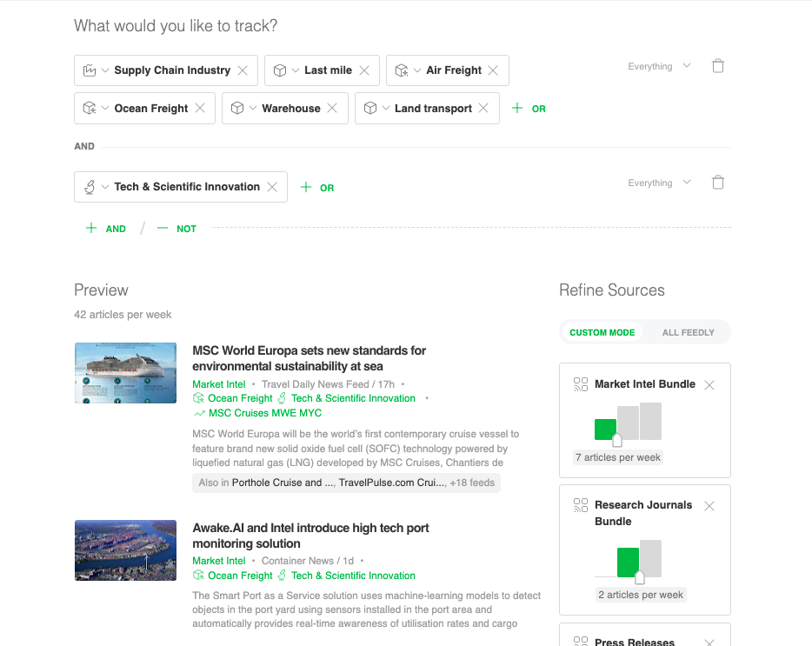The width and height of the screenshot is (812, 646).
Task: Remove Research Journals Bundle source
Action: pyautogui.click(x=709, y=506)
